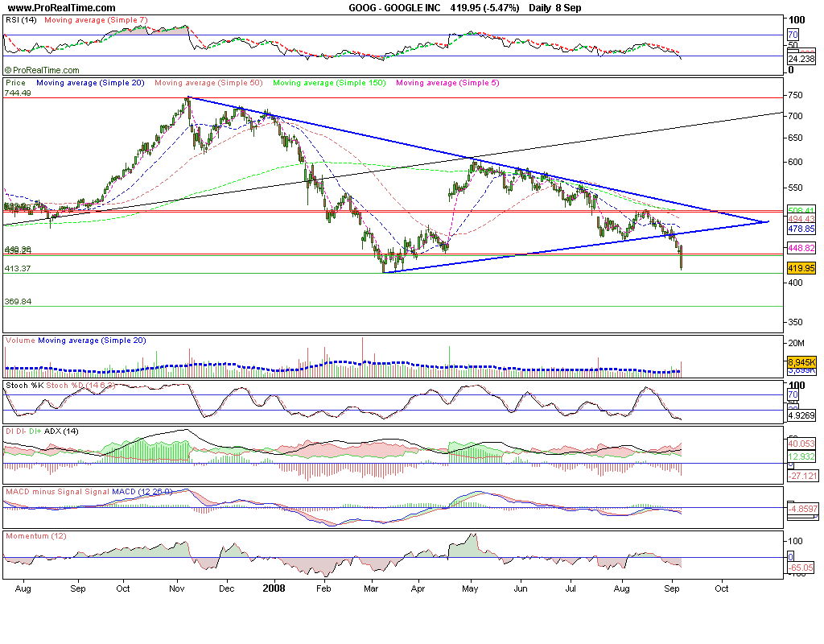Click the stochastic value 4.9269
Viewport: 824px width, 644px height.
(801, 415)
